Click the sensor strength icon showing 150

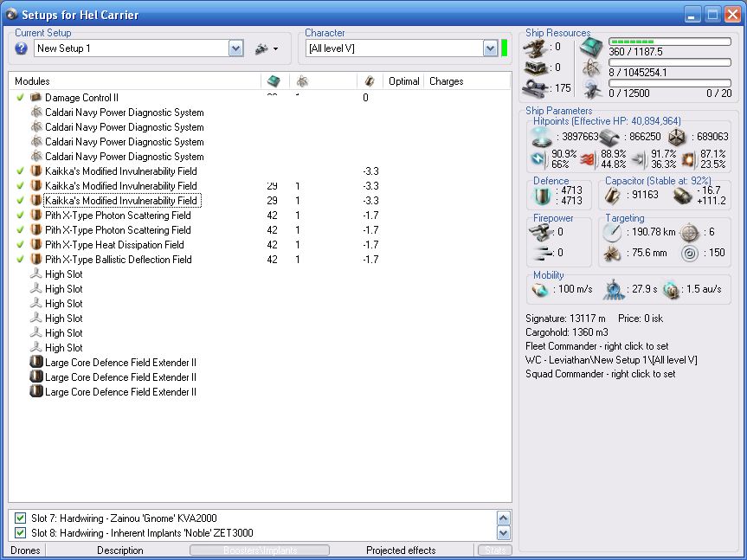689,253
